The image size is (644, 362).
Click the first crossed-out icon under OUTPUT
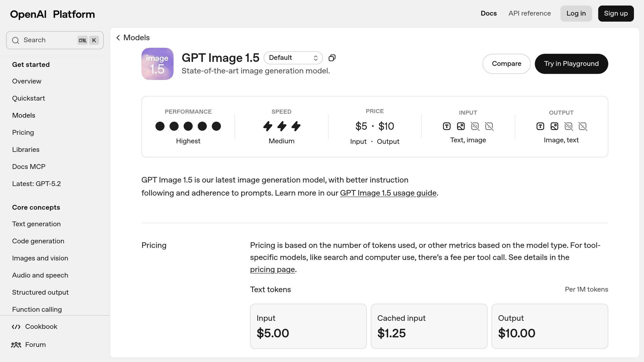pyautogui.click(x=569, y=126)
